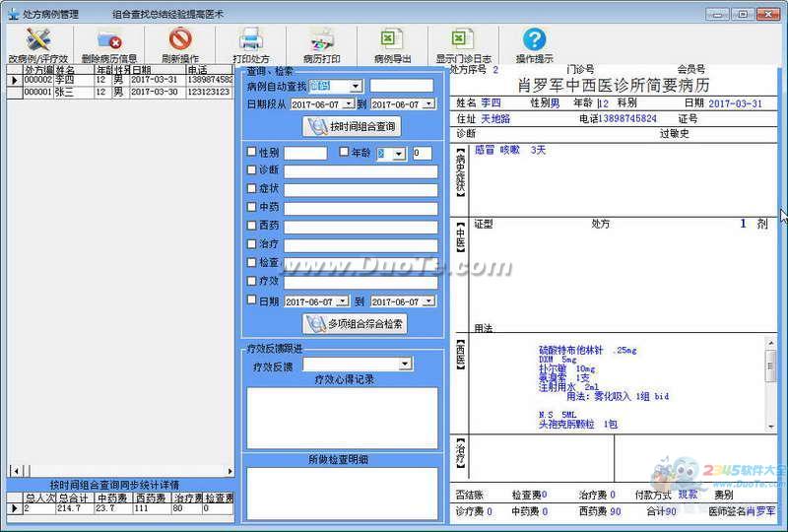Enable the 日期 range checkbox
The height and width of the screenshot is (532, 788).
coord(252,299)
